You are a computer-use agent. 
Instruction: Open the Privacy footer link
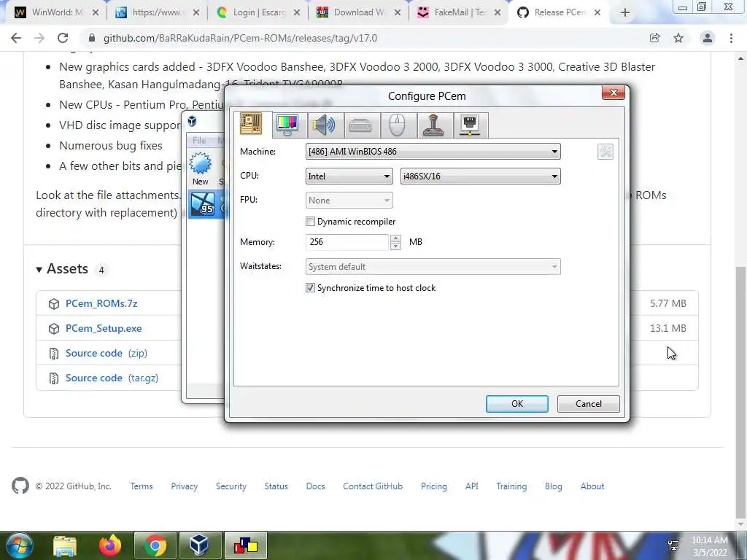184,486
